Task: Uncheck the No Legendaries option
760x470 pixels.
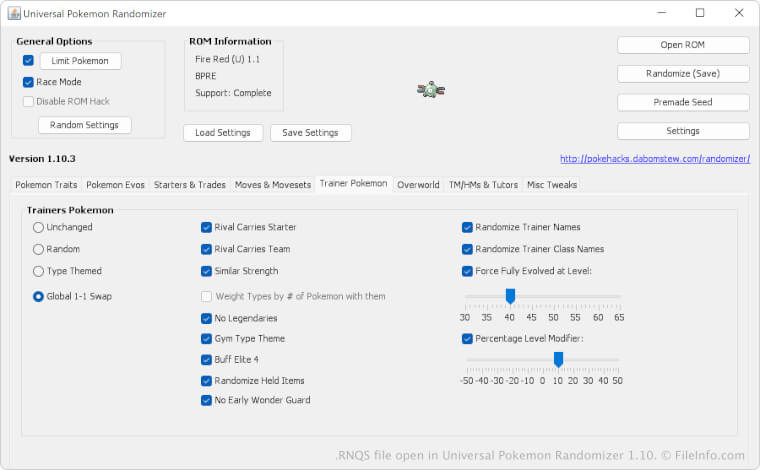Action: click(206, 318)
